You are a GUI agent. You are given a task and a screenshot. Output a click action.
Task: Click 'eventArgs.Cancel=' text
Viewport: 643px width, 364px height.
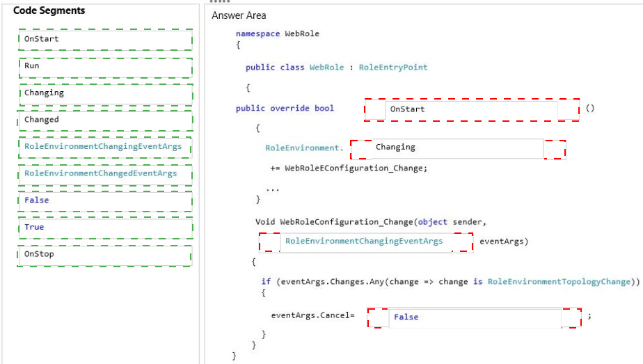(312, 315)
